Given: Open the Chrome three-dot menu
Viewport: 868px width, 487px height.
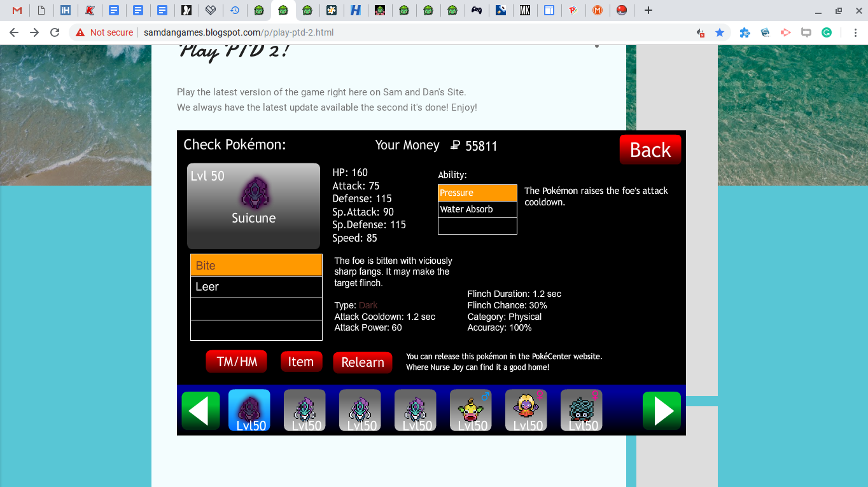Looking at the screenshot, I should click(853, 32).
